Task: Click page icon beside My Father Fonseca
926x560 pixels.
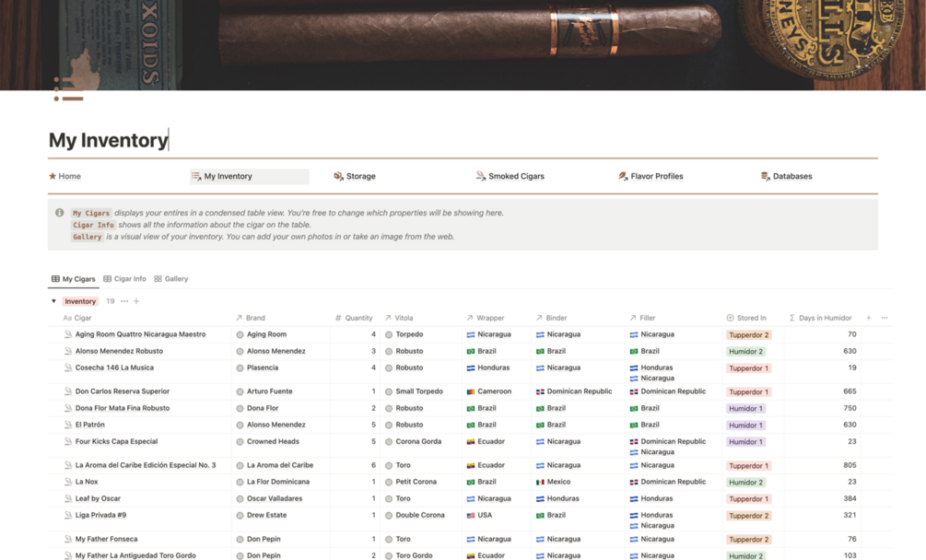Action: 68,539
